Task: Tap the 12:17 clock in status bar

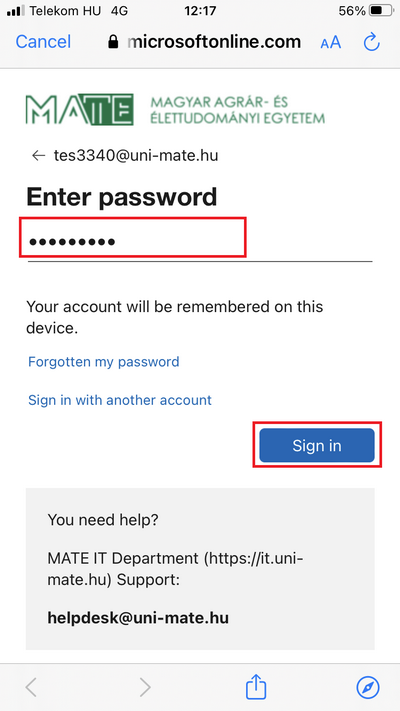Action: click(x=200, y=10)
